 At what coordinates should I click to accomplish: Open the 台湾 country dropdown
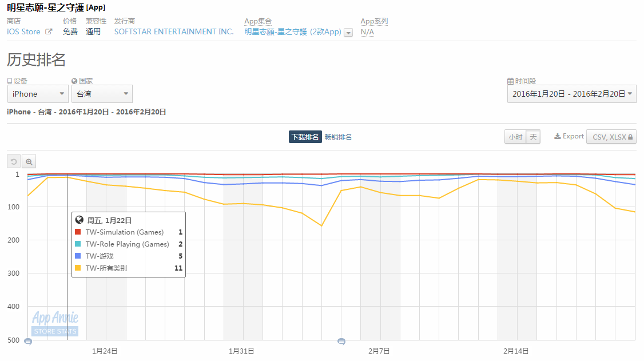(102, 94)
